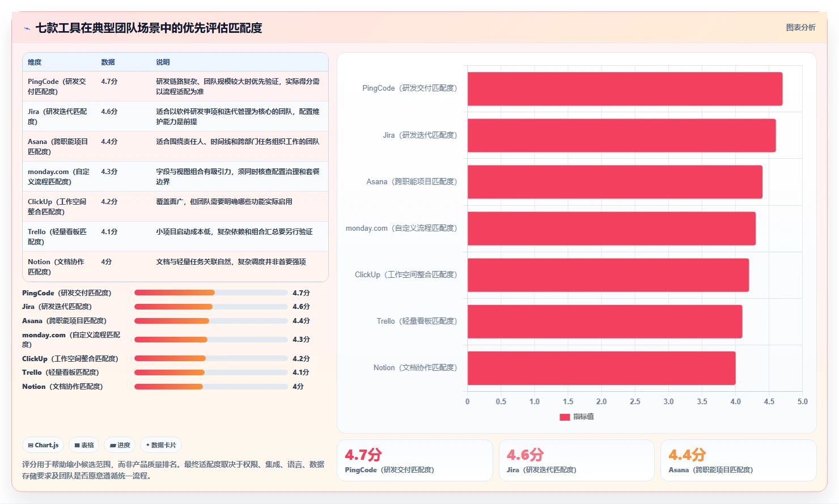839x504 pixels.
Task: Select the ClickUp table row name cell
Action: [59, 207]
